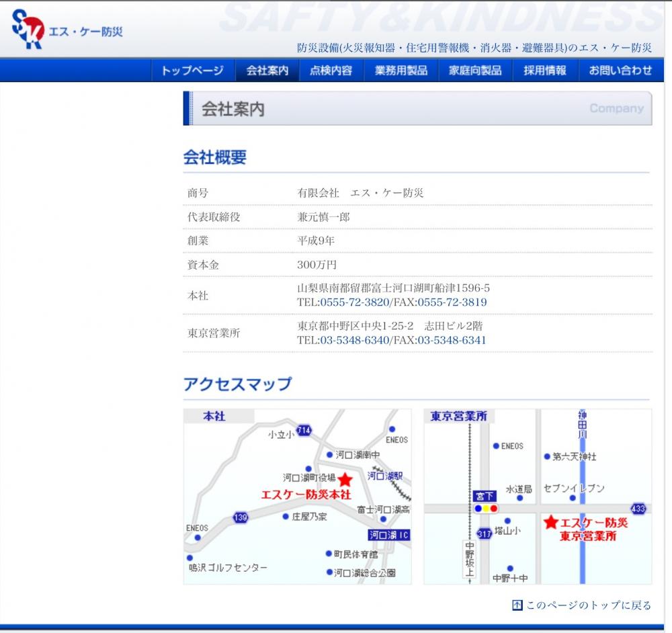672x633 pixels.
Task: Call head office TEL 0555-72-3820 link
Action: (x=354, y=302)
